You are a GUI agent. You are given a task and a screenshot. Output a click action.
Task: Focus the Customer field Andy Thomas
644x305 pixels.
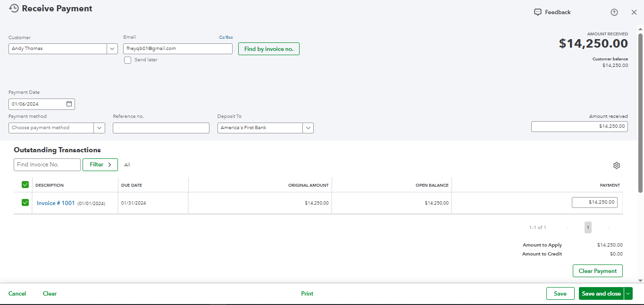[x=58, y=49]
